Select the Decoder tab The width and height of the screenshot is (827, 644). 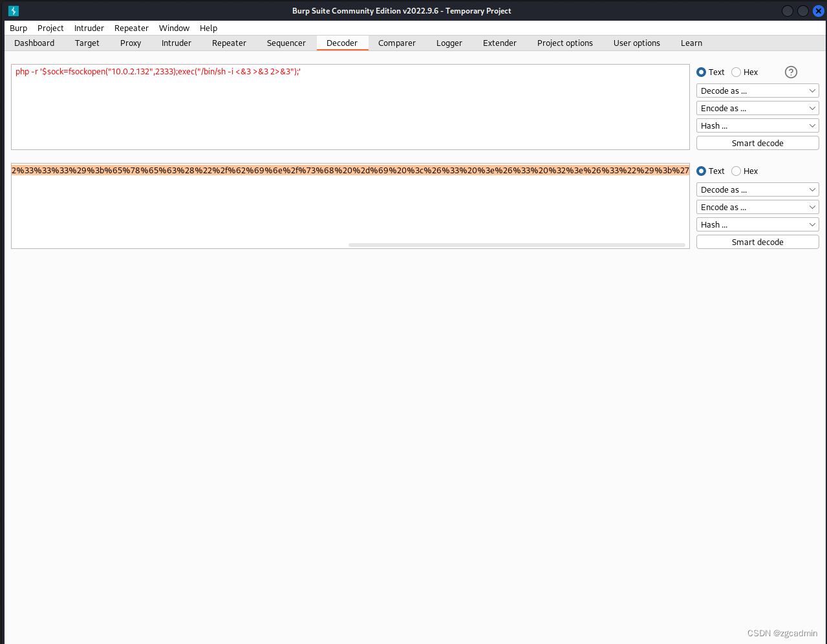(342, 43)
